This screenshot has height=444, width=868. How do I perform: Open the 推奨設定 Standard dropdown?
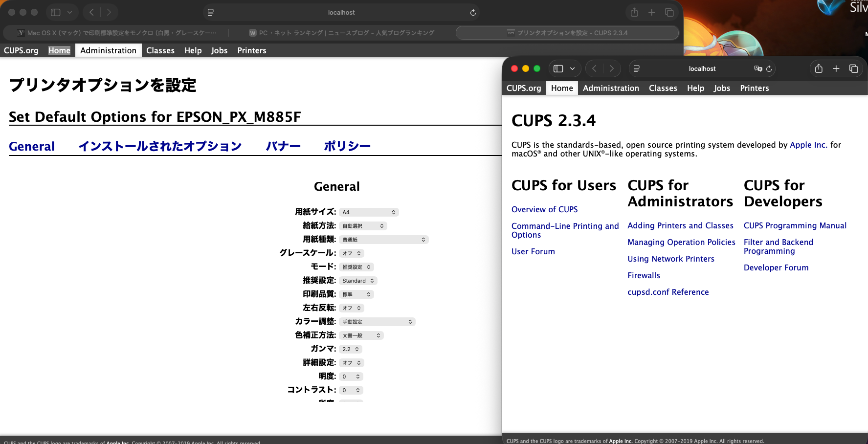click(x=358, y=281)
